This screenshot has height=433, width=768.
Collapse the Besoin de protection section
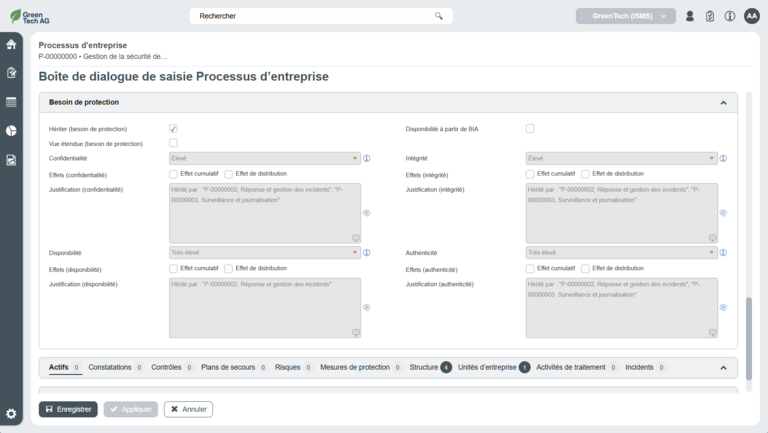pyautogui.click(x=722, y=102)
